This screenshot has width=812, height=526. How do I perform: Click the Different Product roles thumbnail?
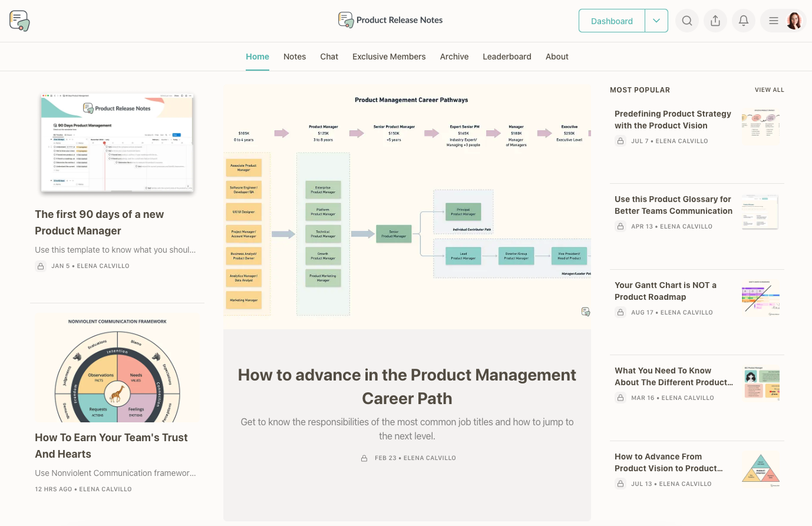761,383
